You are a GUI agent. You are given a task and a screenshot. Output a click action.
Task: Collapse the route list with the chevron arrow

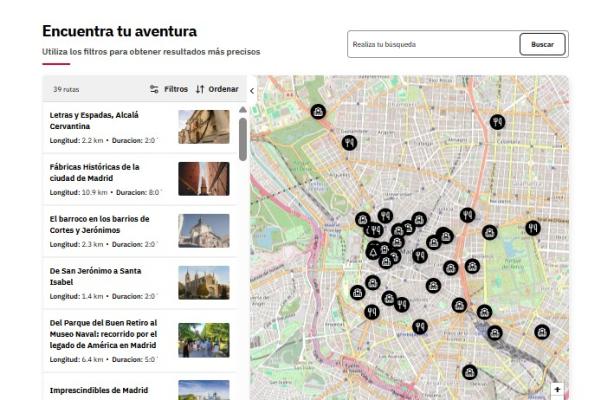(x=252, y=91)
